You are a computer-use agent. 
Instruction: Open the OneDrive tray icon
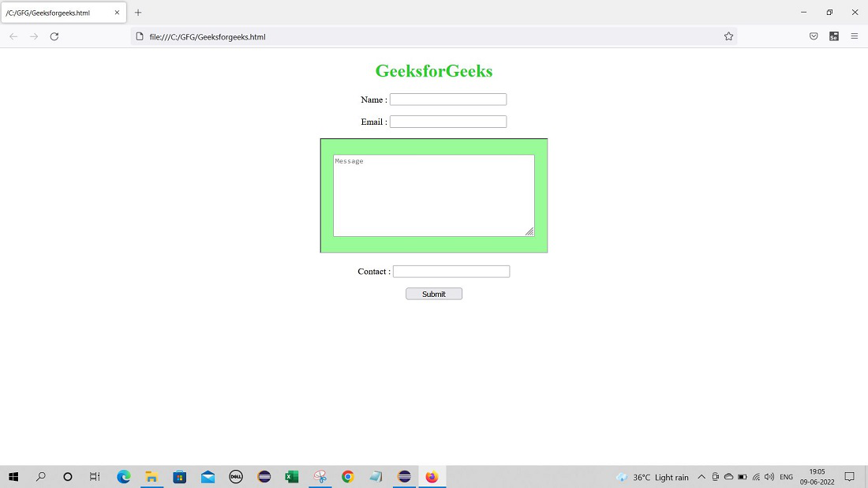pyautogui.click(x=728, y=477)
